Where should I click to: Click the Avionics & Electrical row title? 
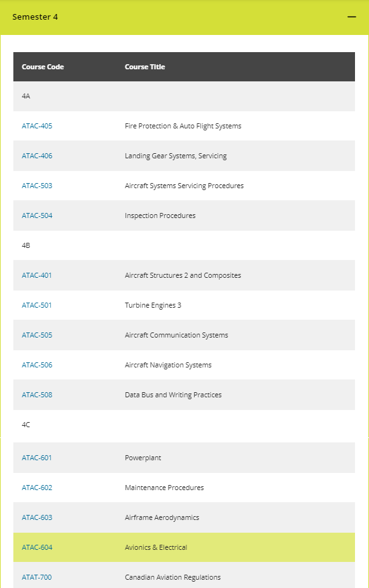(x=156, y=547)
